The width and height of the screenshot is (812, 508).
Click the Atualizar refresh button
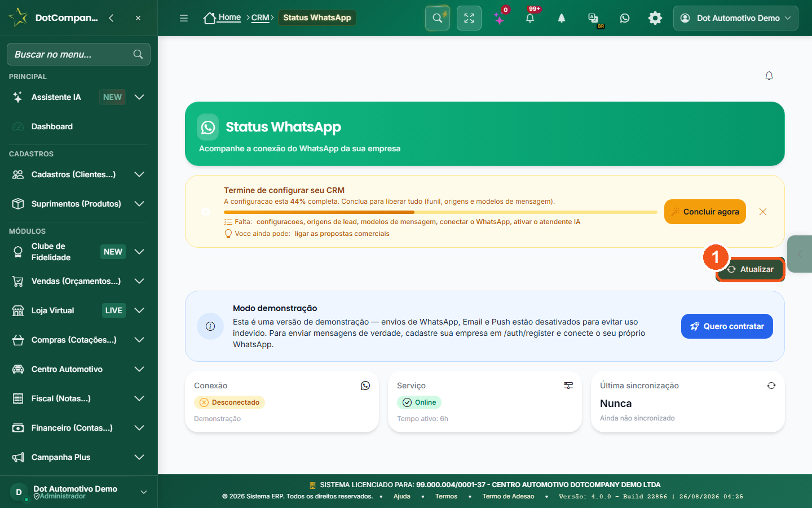750,269
